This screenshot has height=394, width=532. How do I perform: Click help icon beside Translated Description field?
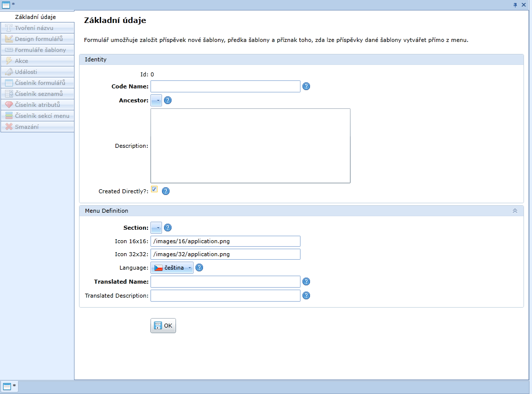(306, 296)
